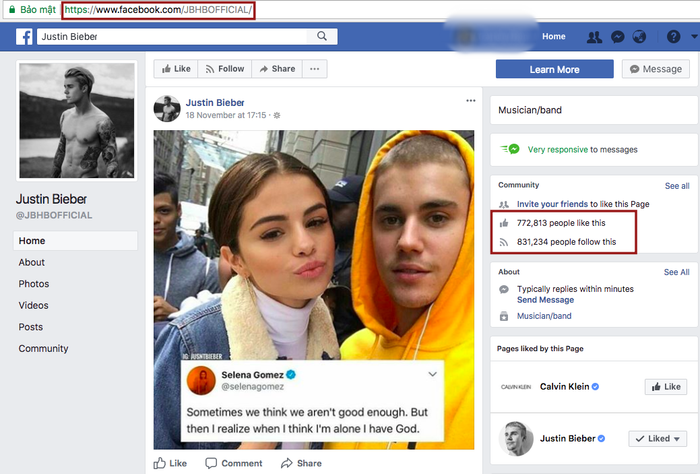Click the search magnifier button
This screenshot has width=700, height=474.
click(321, 36)
